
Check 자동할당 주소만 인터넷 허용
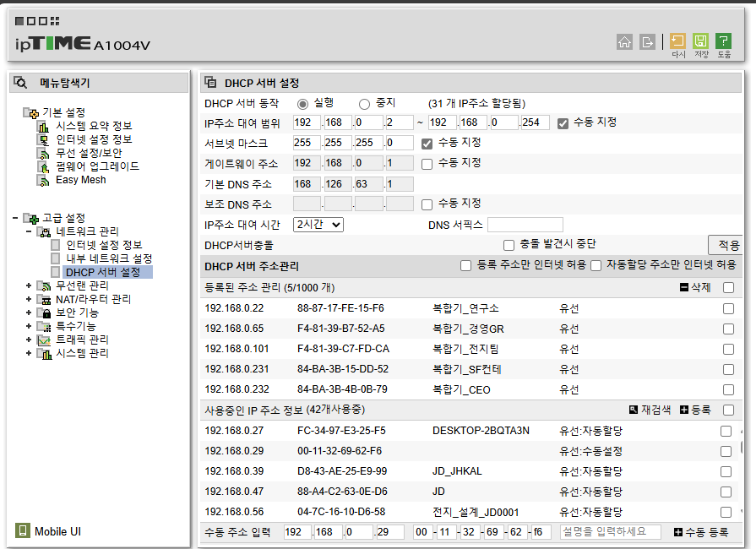click(596, 265)
